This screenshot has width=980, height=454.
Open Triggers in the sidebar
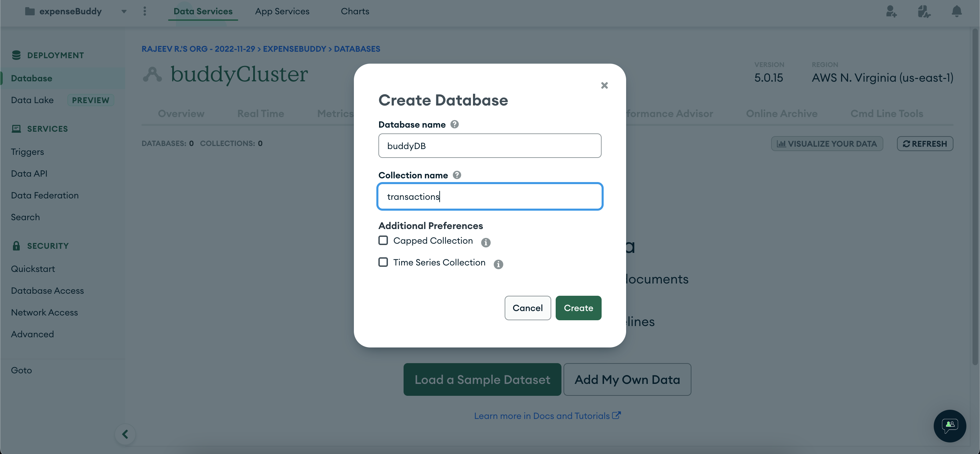point(27,152)
